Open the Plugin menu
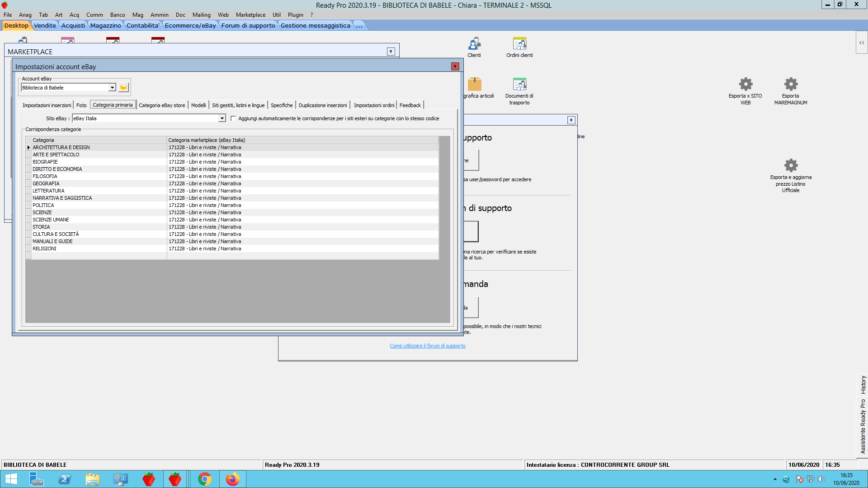 coord(295,15)
